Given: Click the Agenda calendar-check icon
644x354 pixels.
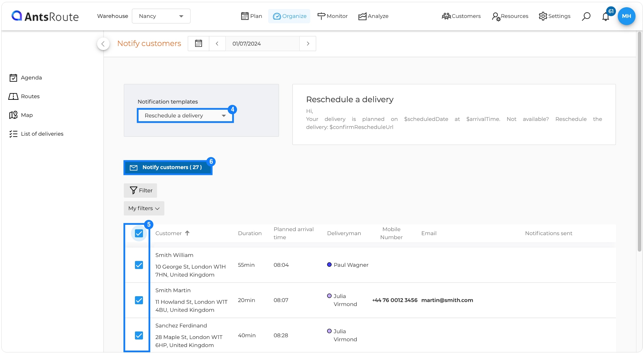Looking at the screenshot, I should [13, 78].
